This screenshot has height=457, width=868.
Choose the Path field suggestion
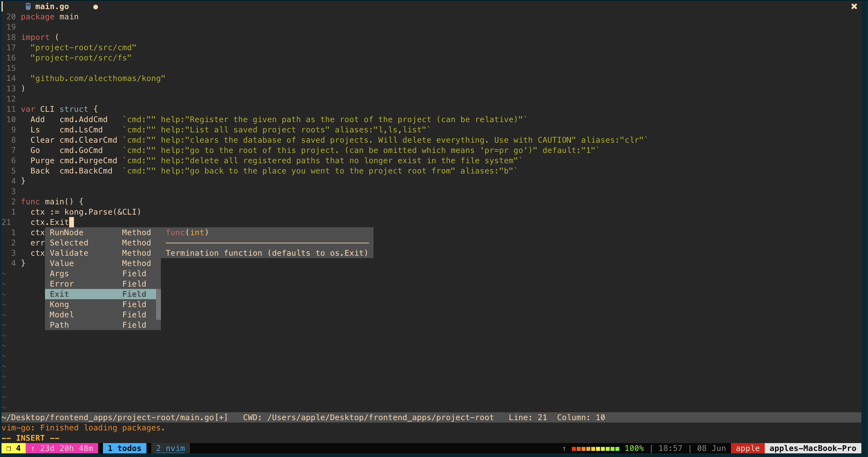(59, 325)
